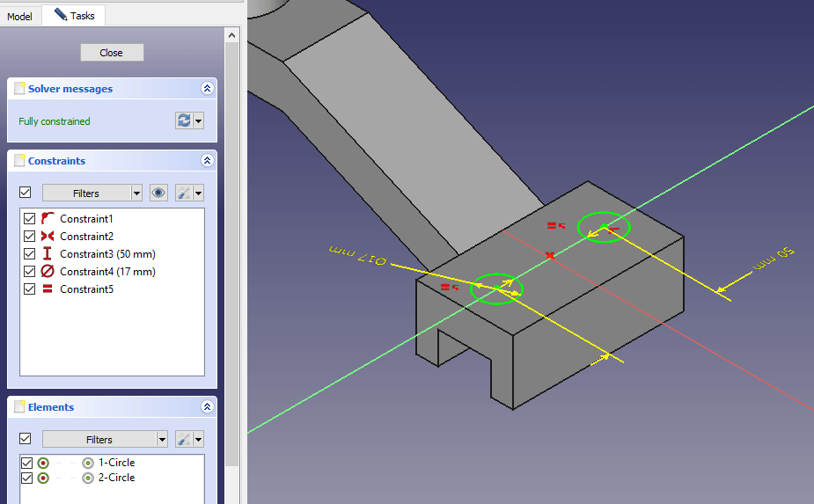This screenshot has height=504, width=814.
Task: Select the lower green circle in sketch
Action: click(495, 289)
